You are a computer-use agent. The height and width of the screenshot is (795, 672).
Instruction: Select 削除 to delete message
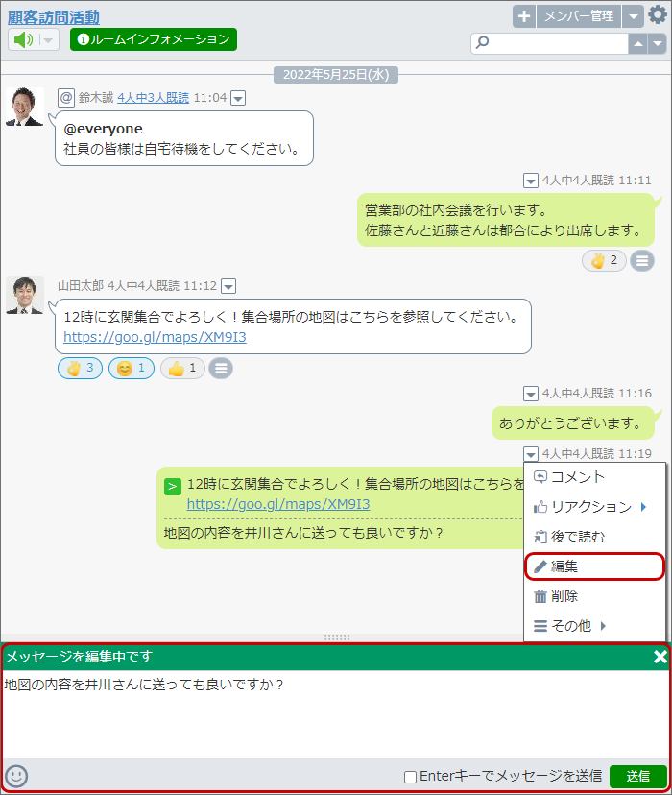[x=594, y=596]
